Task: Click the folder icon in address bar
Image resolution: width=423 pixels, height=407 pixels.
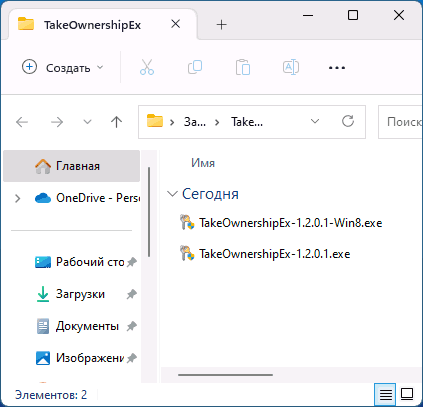Action: [155, 121]
